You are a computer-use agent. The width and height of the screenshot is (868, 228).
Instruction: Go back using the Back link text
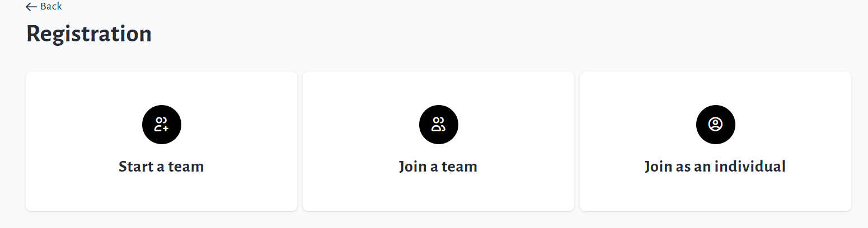(51, 7)
